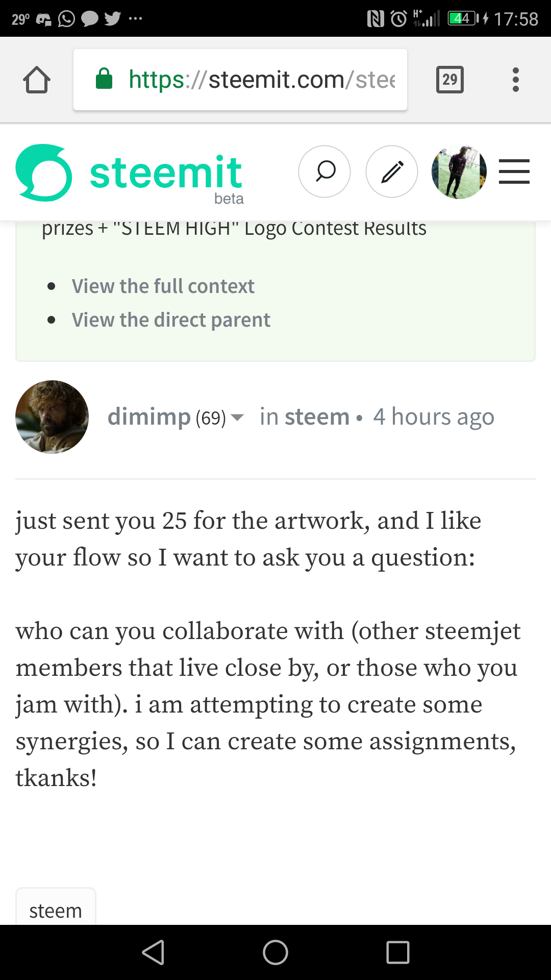Open the browser tabs counter showing 29
The width and height of the screenshot is (551, 980).
pyautogui.click(x=449, y=80)
